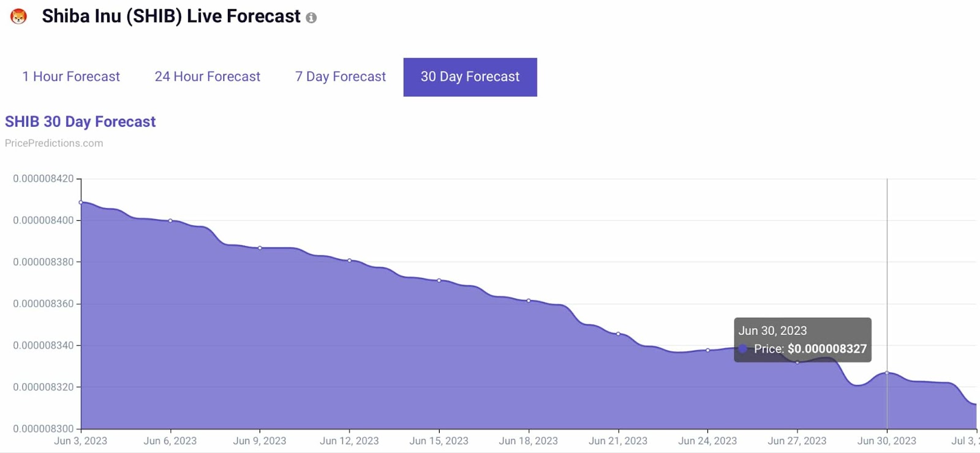Open the info tooltip beside the title

pyautogui.click(x=312, y=17)
